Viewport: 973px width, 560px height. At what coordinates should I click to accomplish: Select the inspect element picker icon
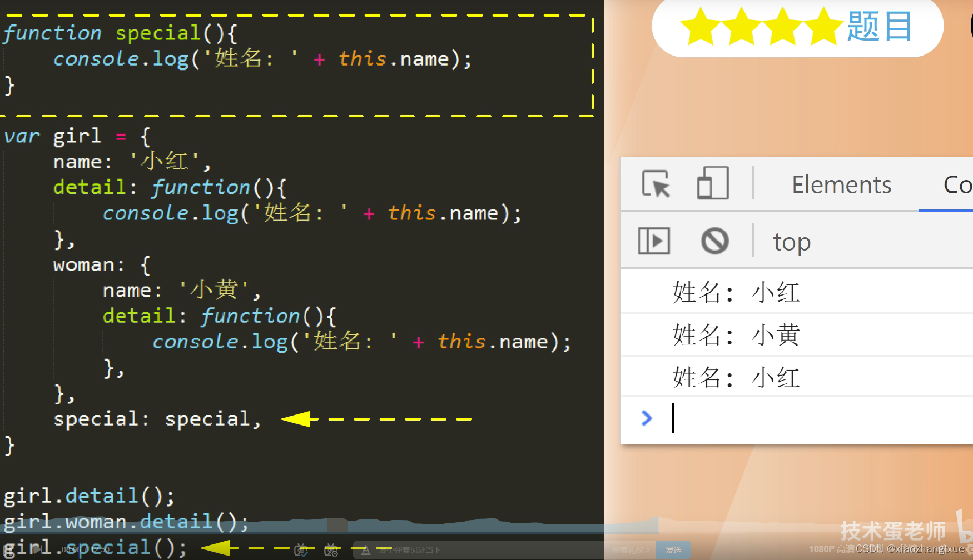click(x=656, y=184)
